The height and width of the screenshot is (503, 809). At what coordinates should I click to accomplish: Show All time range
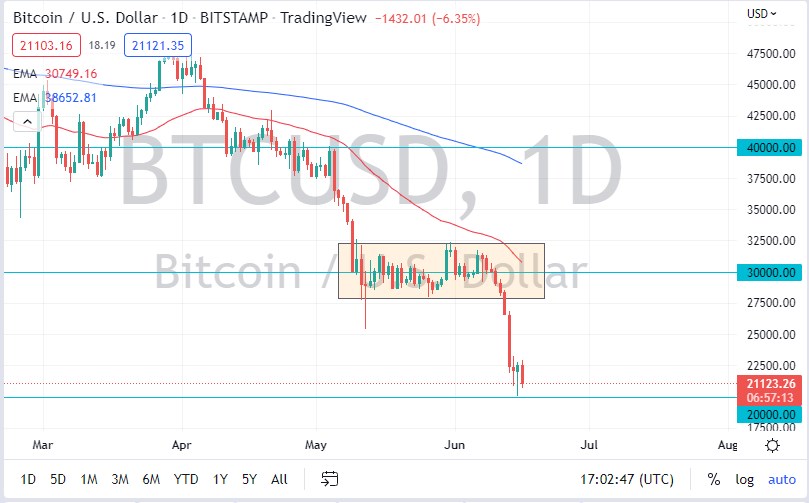pos(279,479)
